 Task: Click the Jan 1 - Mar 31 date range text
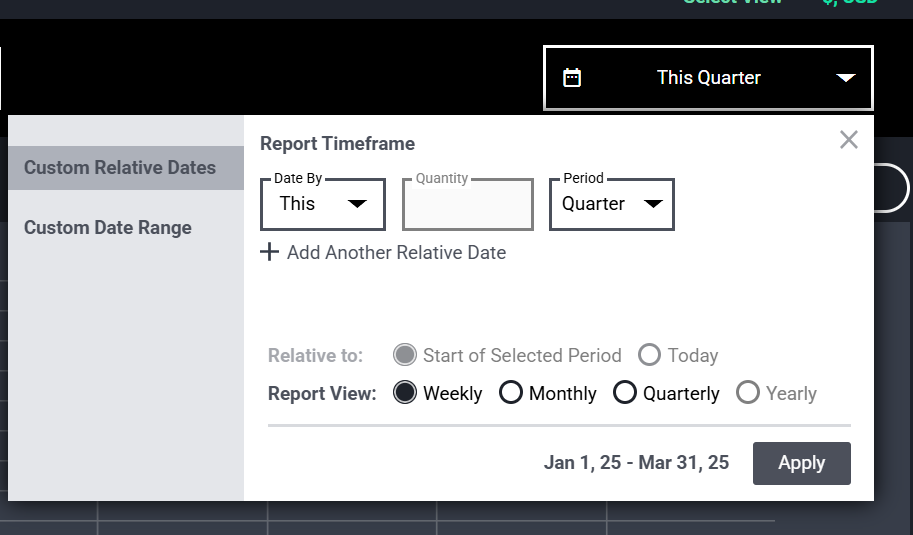pyautogui.click(x=636, y=463)
